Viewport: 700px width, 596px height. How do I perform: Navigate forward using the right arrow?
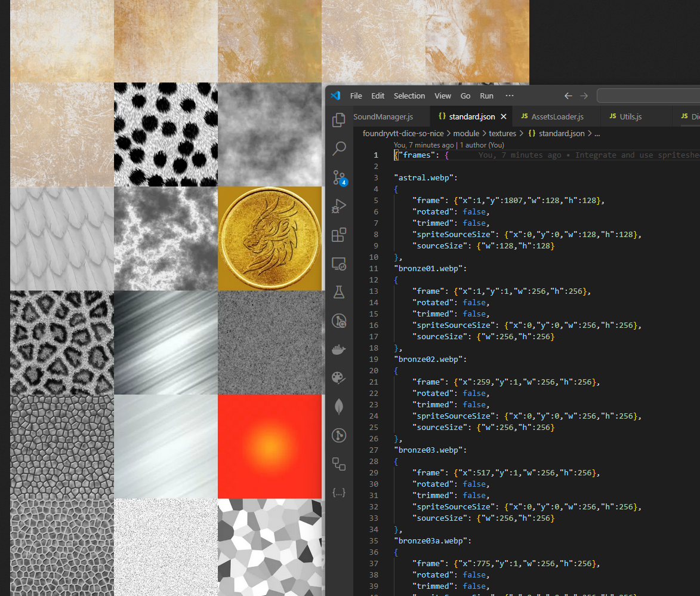point(584,96)
